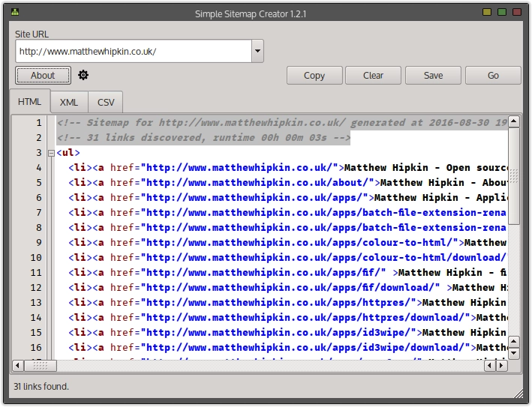Click the line 16 id3wipe/download/ link
The width and height of the screenshot is (532, 407).
[305, 347]
